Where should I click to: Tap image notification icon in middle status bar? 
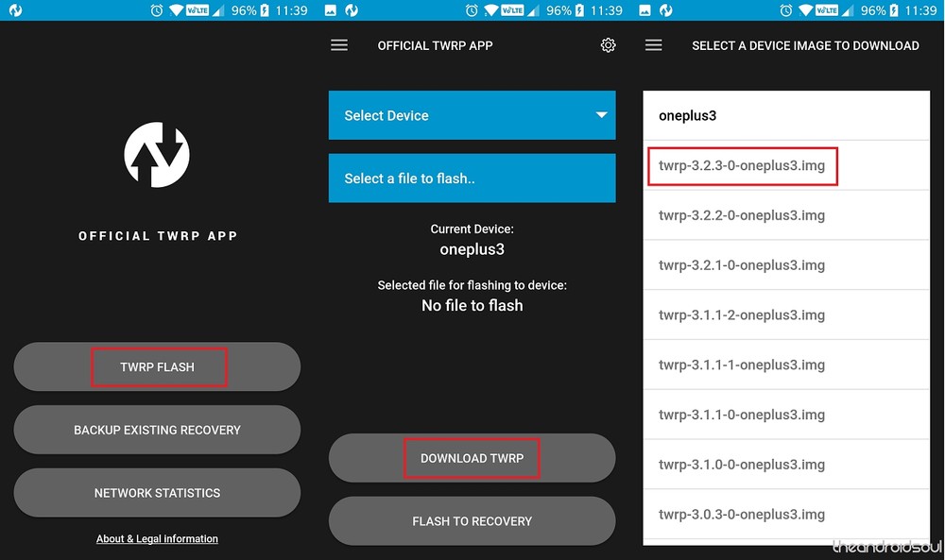point(330,10)
